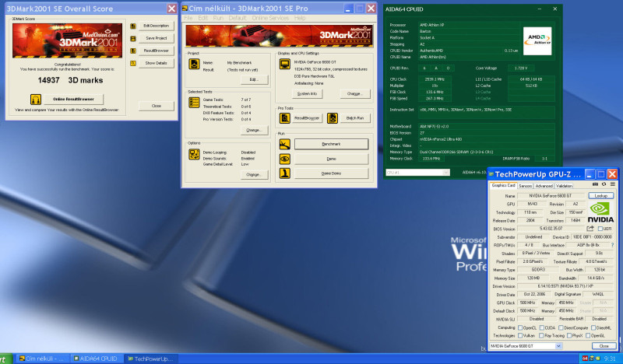
Task: Click the GPU-Z screenshot camera icon
Action: click(595, 184)
